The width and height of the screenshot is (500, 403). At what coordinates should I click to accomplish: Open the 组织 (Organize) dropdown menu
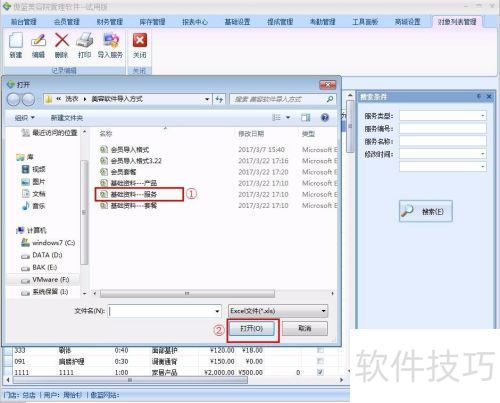click(x=24, y=118)
